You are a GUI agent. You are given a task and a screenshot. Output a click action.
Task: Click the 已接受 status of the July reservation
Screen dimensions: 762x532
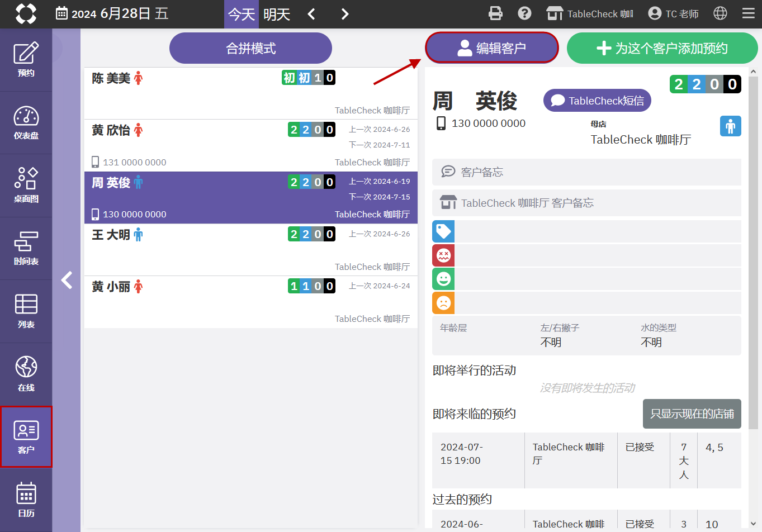pyautogui.click(x=640, y=447)
